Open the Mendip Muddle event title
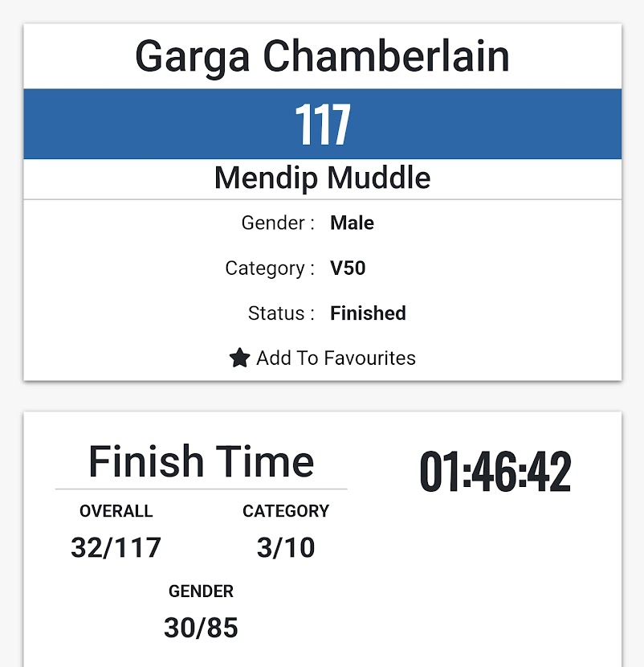The image size is (644, 667). pos(322,178)
